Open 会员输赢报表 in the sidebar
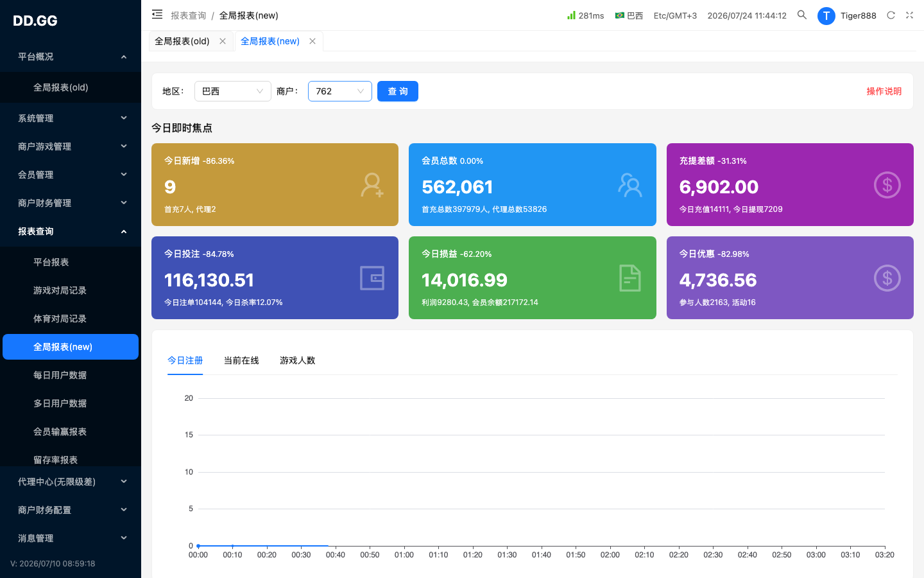This screenshot has width=924, height=578. (71, 432)
